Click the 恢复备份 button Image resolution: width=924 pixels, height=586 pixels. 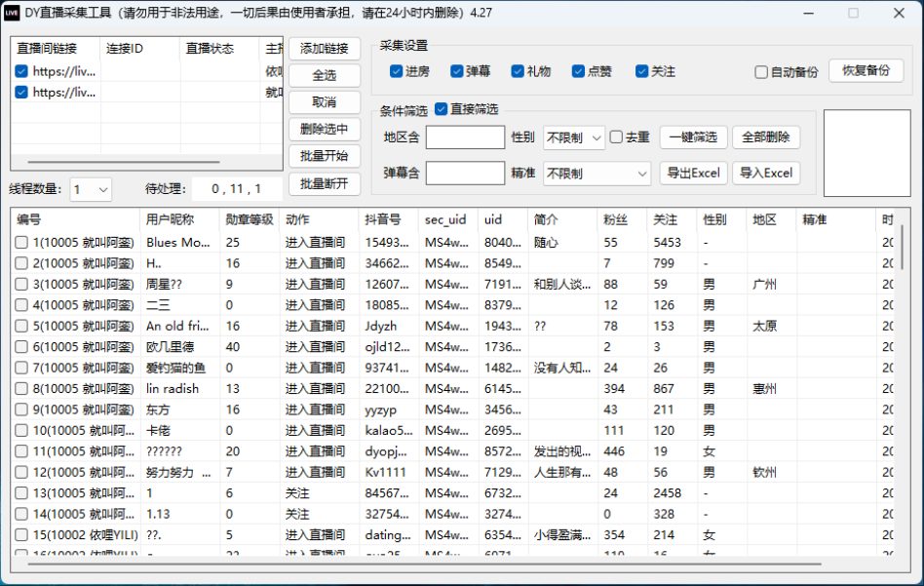click(866, 71)
